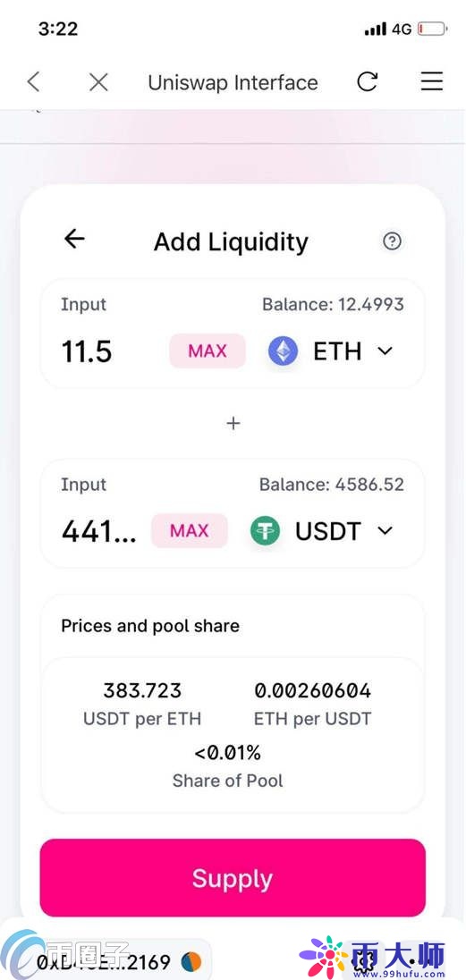Select the ETH balance 12.4993 text

tap(333, 305)
